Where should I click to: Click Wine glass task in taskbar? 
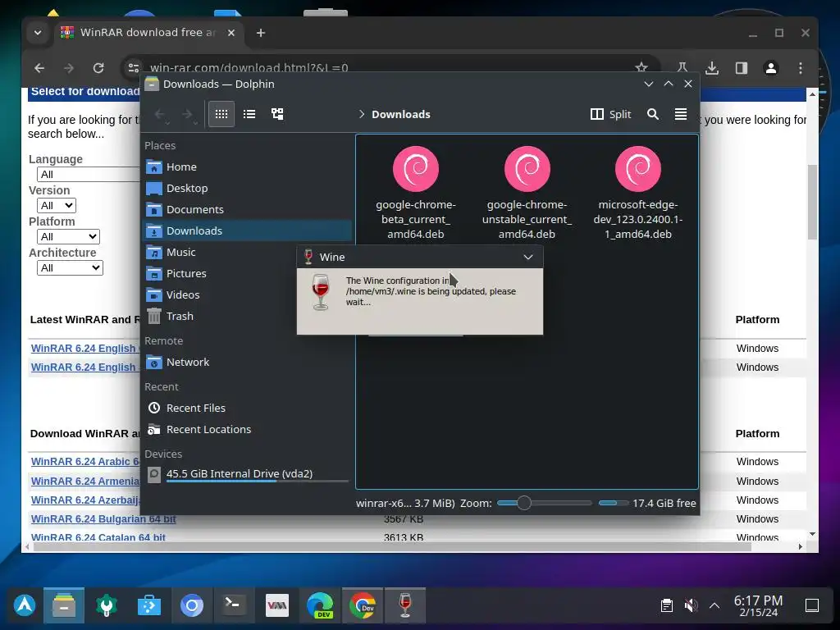click(x=405, y=605)
